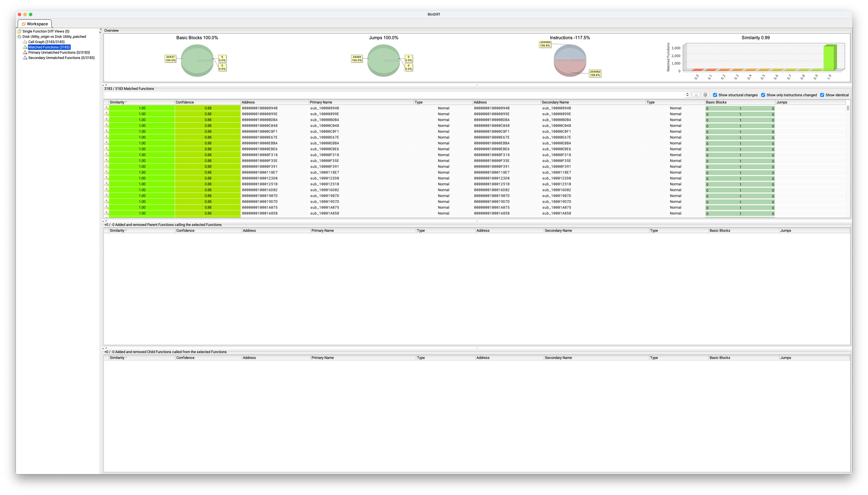This screenshot has width=868, height=495.
Task: Click the up arrow above Matched Functions table
Action: tap(103, 85)
